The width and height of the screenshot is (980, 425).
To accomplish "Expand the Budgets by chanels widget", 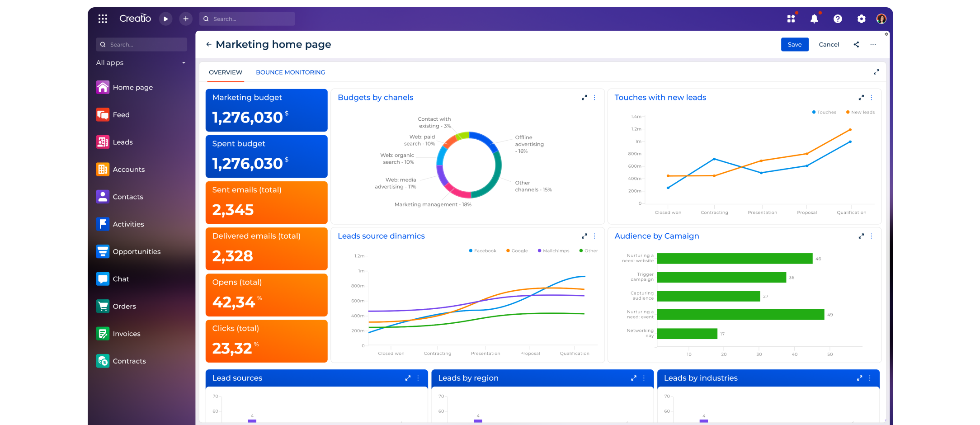I will click(x=584, y=98).
